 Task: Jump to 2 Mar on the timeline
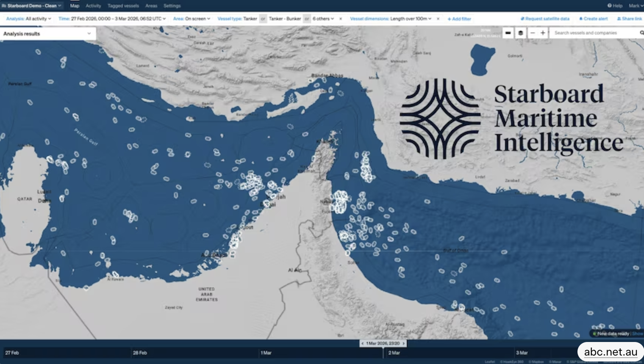(x=394, y=353)
